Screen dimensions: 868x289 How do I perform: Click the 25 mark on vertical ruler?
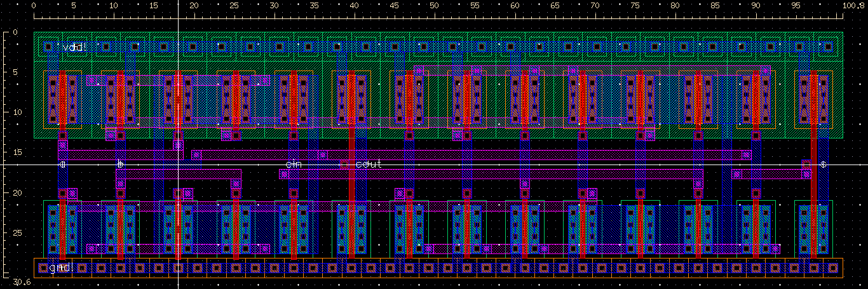coord(17,232)
